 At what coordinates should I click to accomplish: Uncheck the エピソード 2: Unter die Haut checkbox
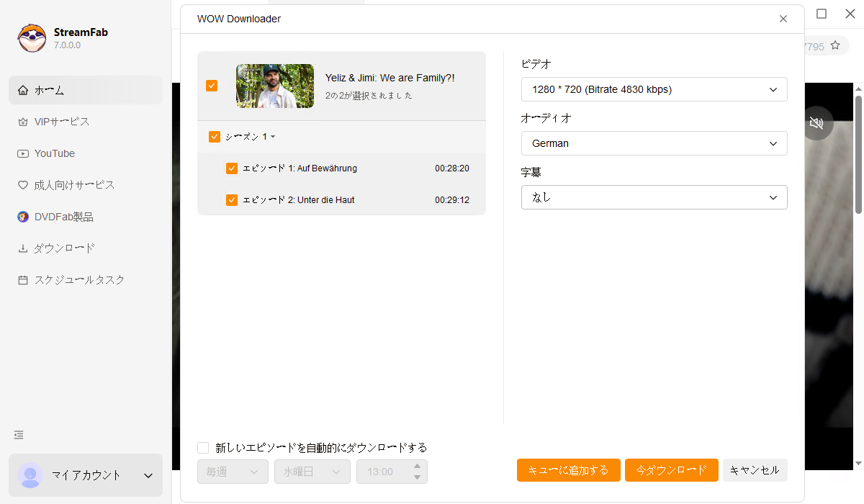[x=232, y=200]
